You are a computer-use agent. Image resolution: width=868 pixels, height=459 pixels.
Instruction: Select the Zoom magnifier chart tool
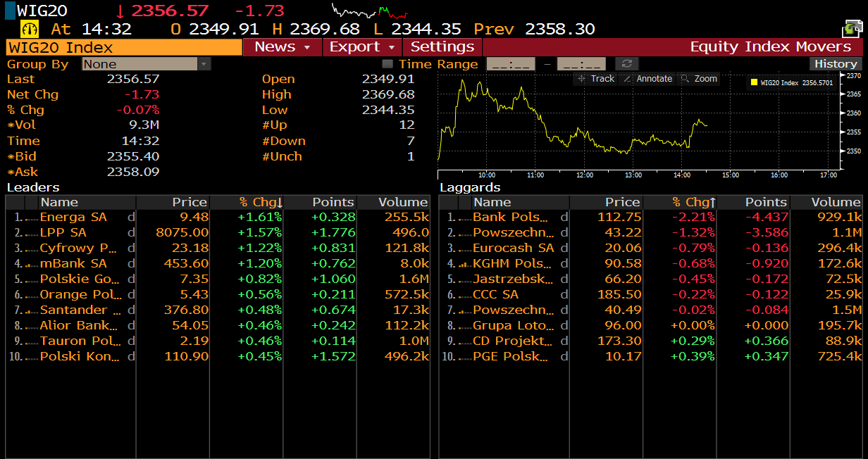coord(698,79)
